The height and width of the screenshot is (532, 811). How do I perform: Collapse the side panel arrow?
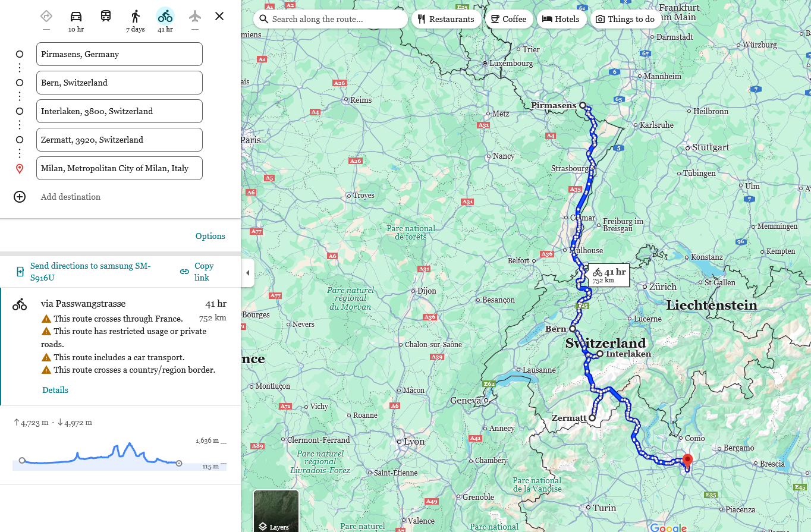(248, 273)
